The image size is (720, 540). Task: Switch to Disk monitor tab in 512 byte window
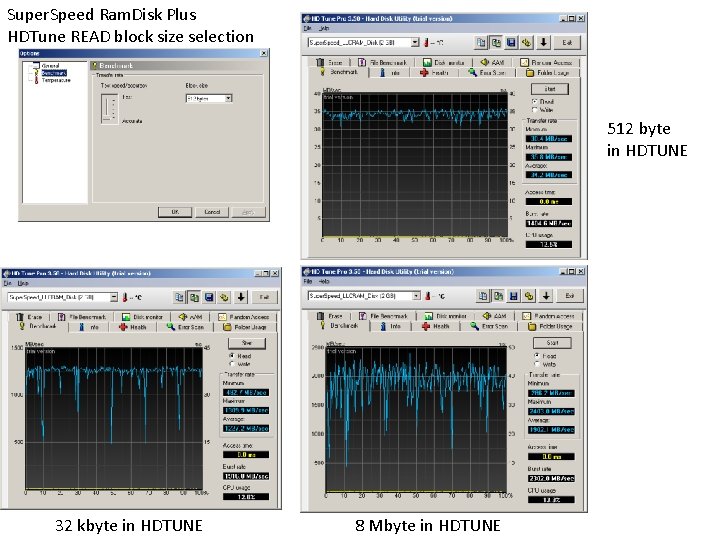pos(444,62)
